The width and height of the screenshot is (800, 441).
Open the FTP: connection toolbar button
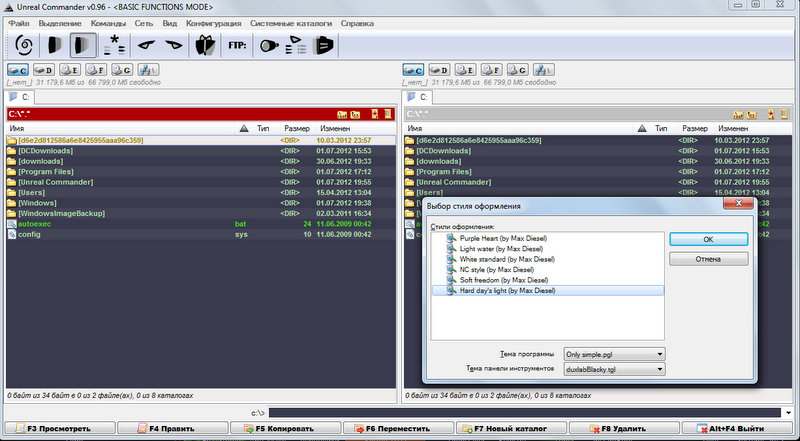237,45
